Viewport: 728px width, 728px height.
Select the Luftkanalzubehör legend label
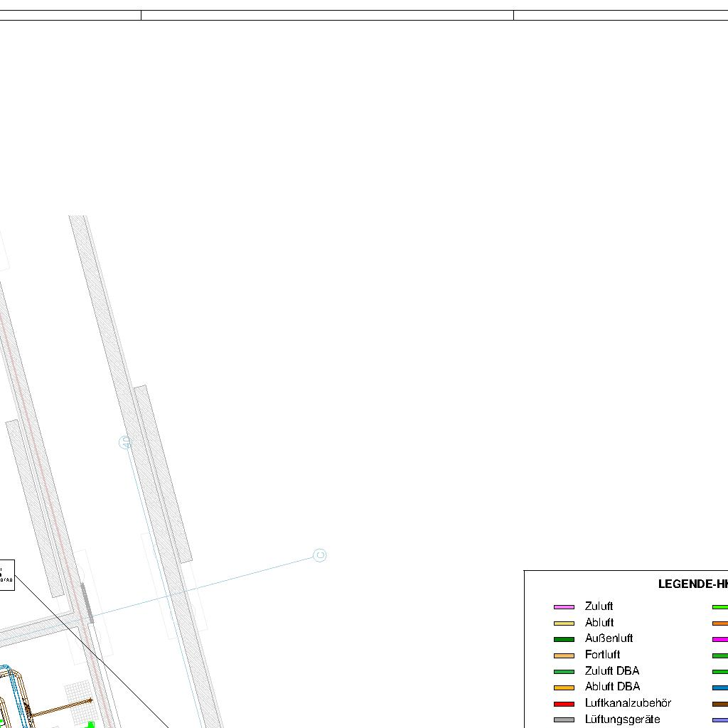tap(628, 703)
